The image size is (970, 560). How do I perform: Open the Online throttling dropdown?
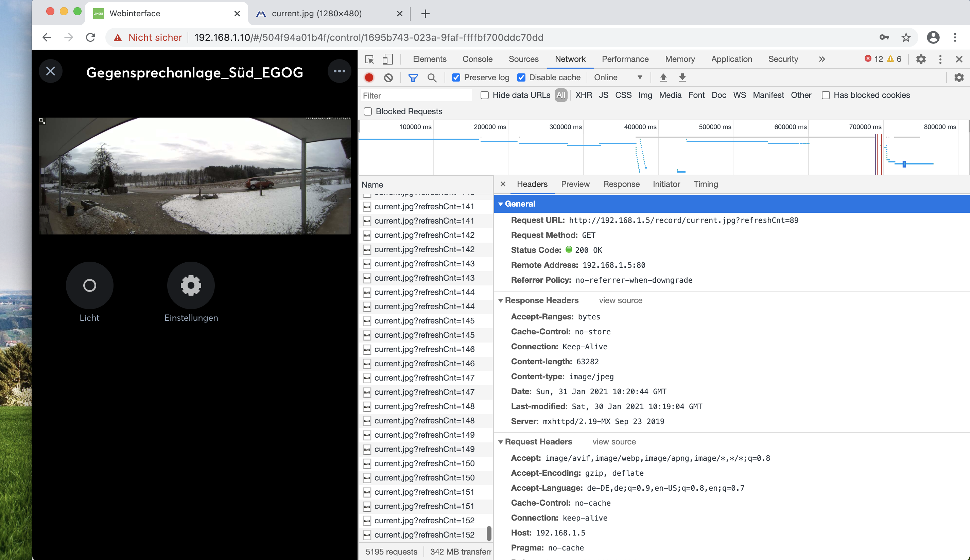pos(618,78)
